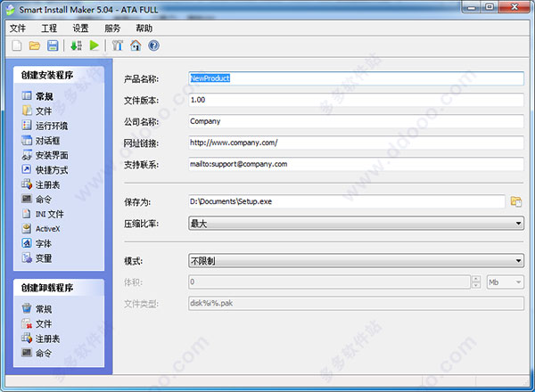Viewport: 535px width, 392px height.
Task: Browse for save path with folder icon
Action: 516,201
